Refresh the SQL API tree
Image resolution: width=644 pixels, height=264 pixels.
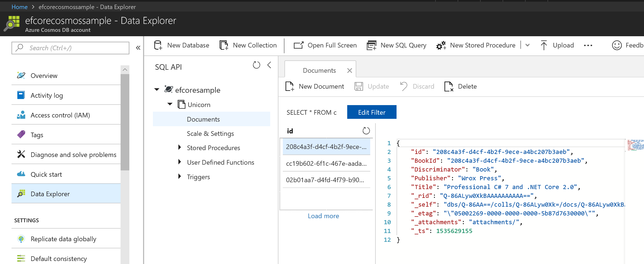pos(257,65)
